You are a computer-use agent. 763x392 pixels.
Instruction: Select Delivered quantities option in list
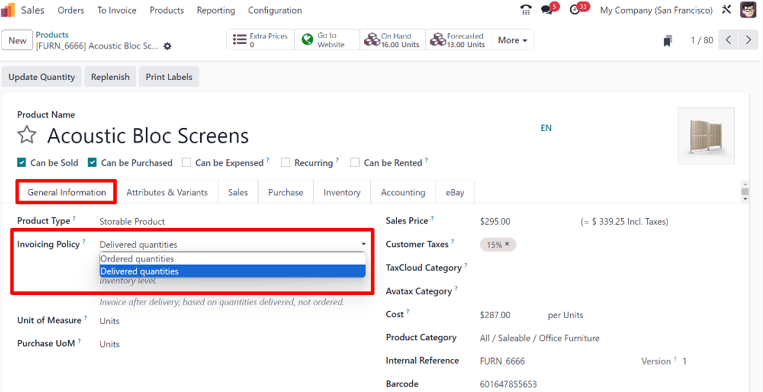(x=232, y=271)
